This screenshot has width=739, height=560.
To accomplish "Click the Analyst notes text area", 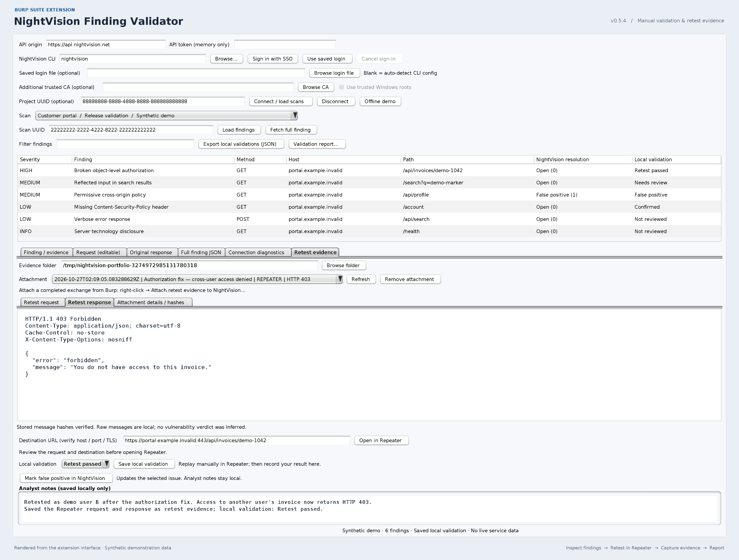I will 369,508.
